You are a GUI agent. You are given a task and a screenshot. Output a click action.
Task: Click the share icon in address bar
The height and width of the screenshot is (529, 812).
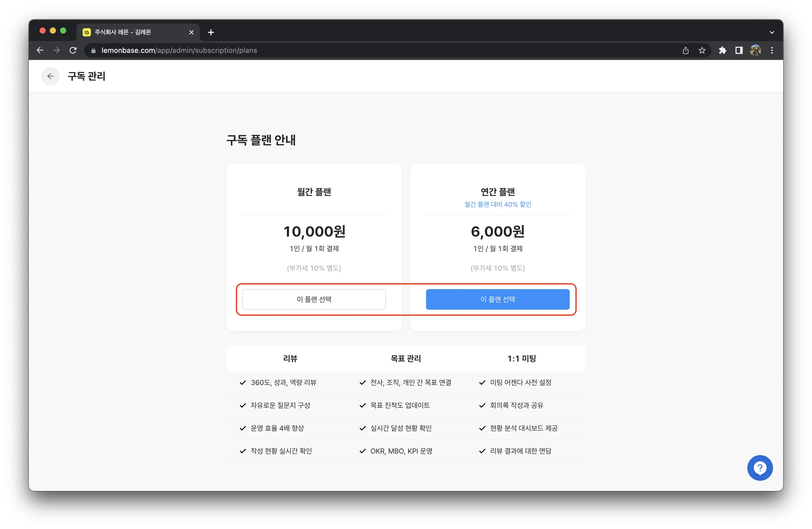point(686,51)
